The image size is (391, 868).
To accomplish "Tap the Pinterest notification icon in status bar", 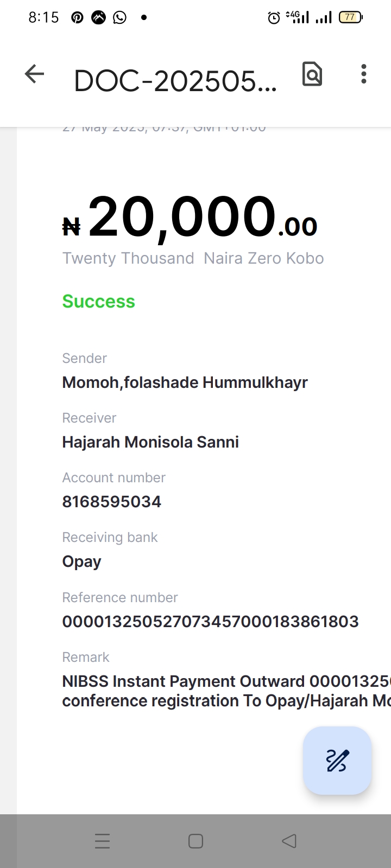I will coord(77,18).
